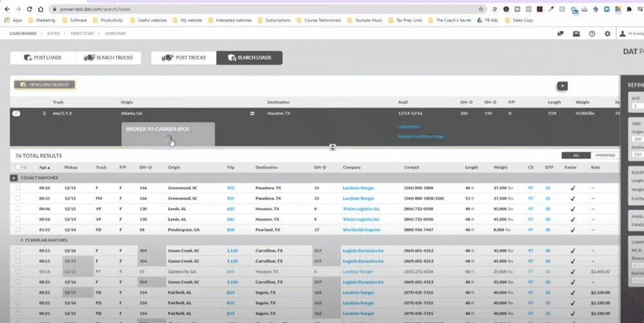Open the Directory menu

tap(82, 33)
